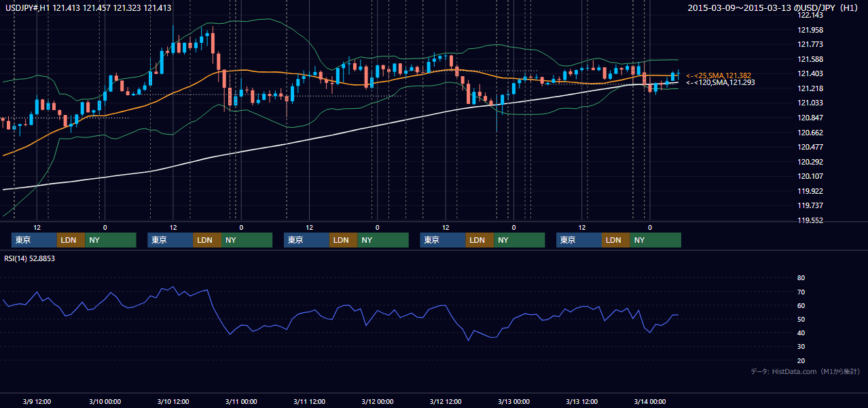
Task: Click the 東京 session box above 3/9 12:00
Action: click(34, 240)
